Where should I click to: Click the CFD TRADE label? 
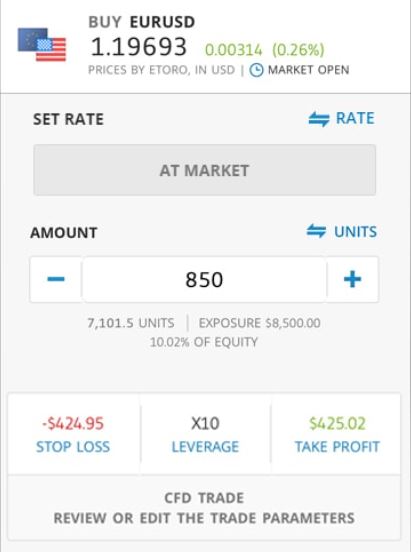(x=204, y=498)
